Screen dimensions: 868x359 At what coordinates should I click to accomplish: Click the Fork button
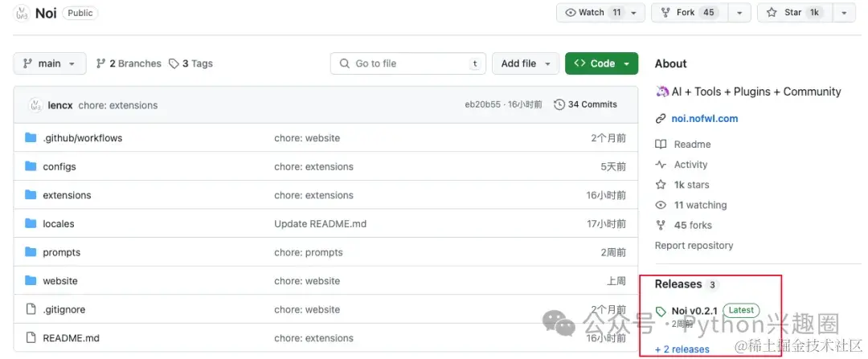tap(689, 13)
